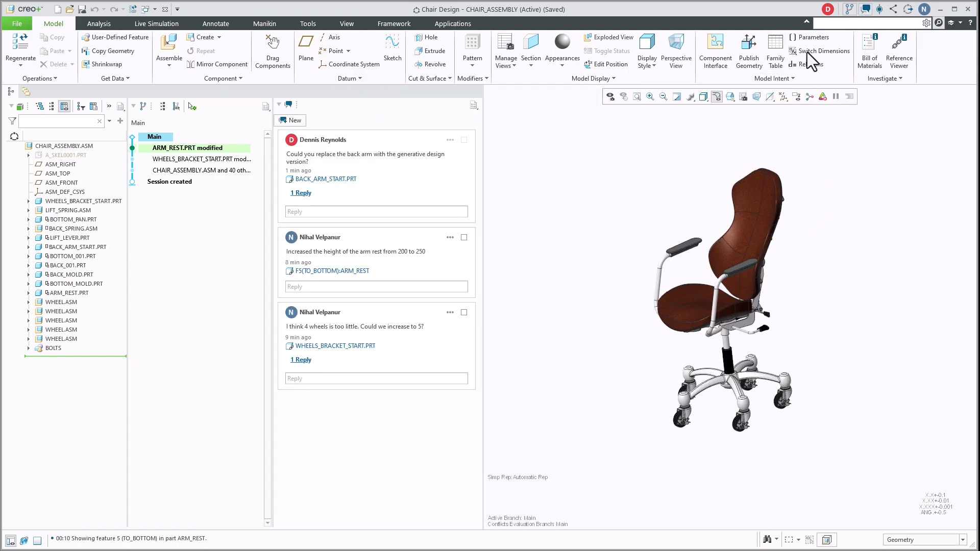Click Zoom In in graphics toolbar
The height and width of the screenshot is (551, 980).
650,96
